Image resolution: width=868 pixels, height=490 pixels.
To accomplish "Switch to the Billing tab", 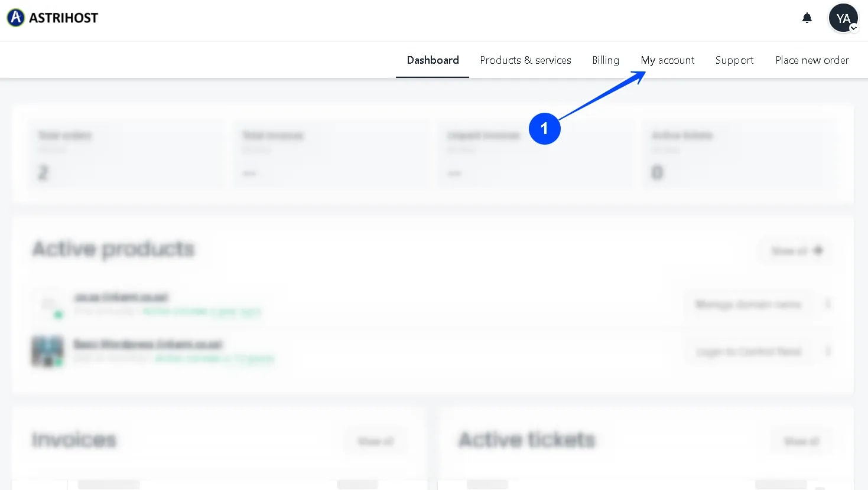I will pos(605,60).
